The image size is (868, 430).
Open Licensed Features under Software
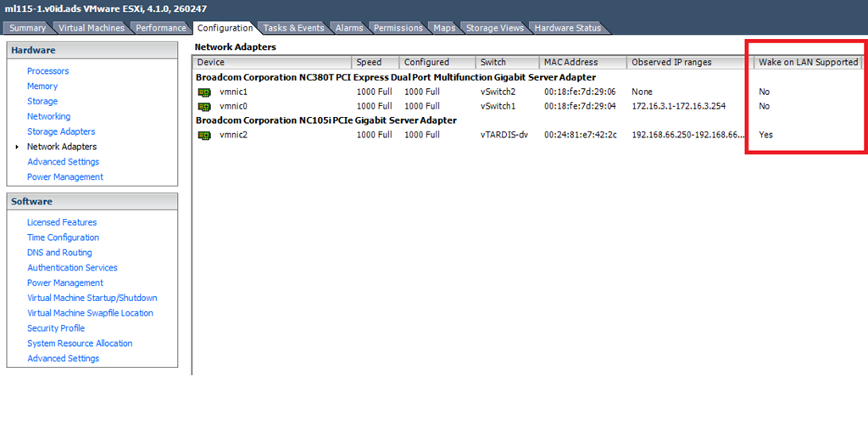(62, 222)
